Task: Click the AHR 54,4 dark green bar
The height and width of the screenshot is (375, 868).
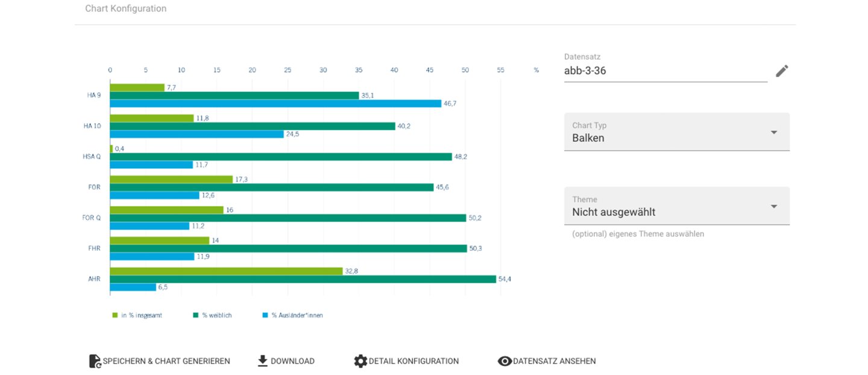Action: point(303,279)
